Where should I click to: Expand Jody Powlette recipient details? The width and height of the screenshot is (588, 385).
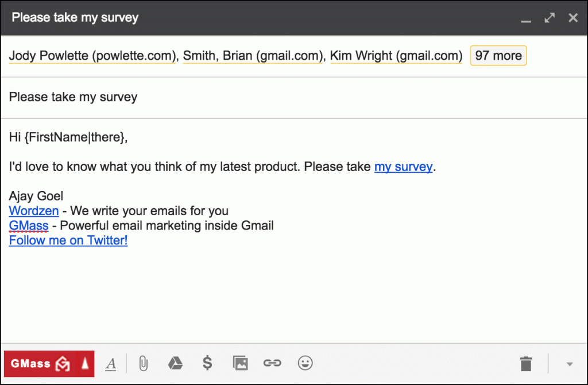point(92,55)
